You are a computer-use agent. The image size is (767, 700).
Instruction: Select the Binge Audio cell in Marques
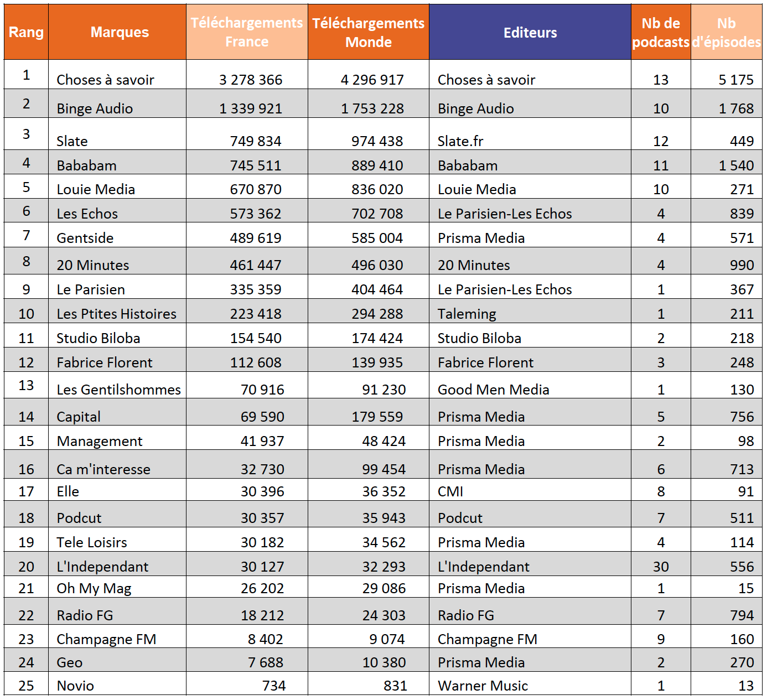coord(95,108)
